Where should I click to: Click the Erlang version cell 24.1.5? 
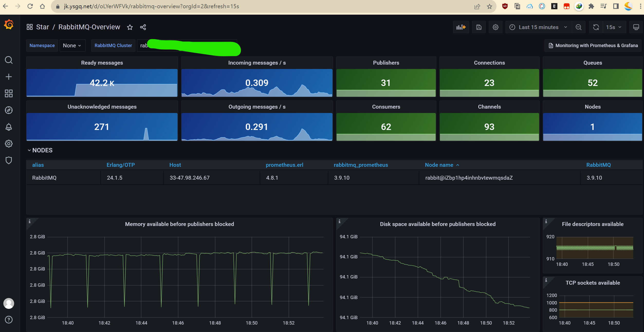coord(115,178)
